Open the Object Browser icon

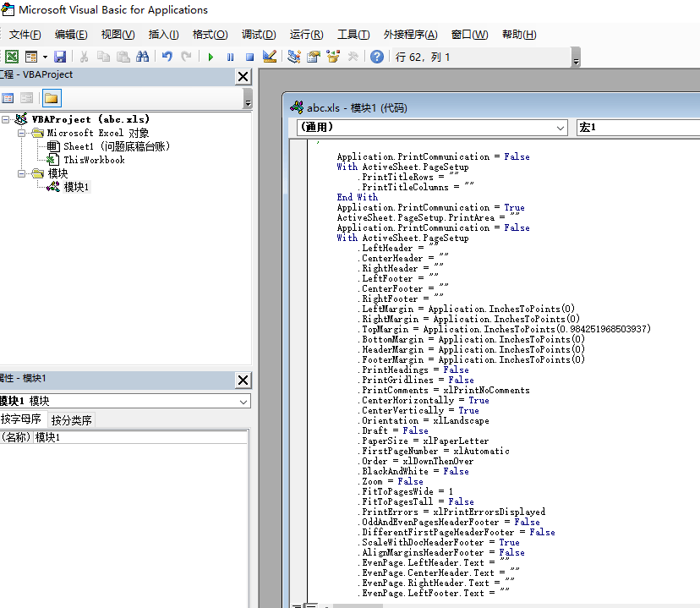click(333, 56)
